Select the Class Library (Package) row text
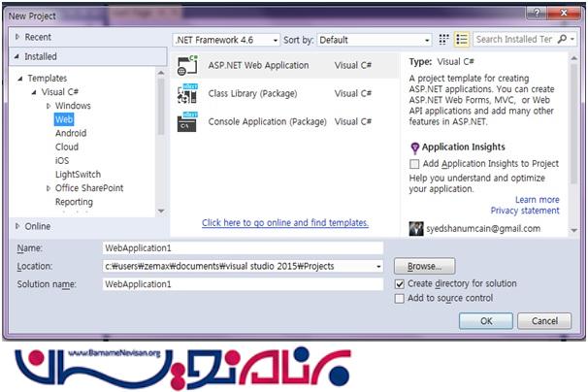This screenshot has height=392, width=588. click(x=252, y=93)
